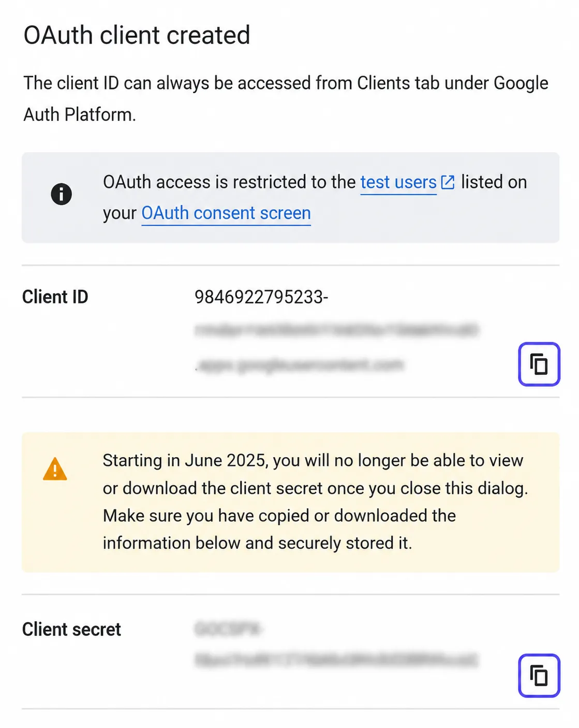Click the external-link icon beside test users

tap(448, 182)
